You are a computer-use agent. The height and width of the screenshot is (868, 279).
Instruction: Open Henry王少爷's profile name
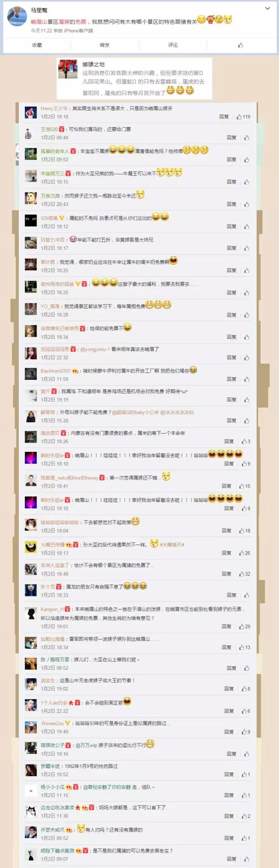(54, 108)
